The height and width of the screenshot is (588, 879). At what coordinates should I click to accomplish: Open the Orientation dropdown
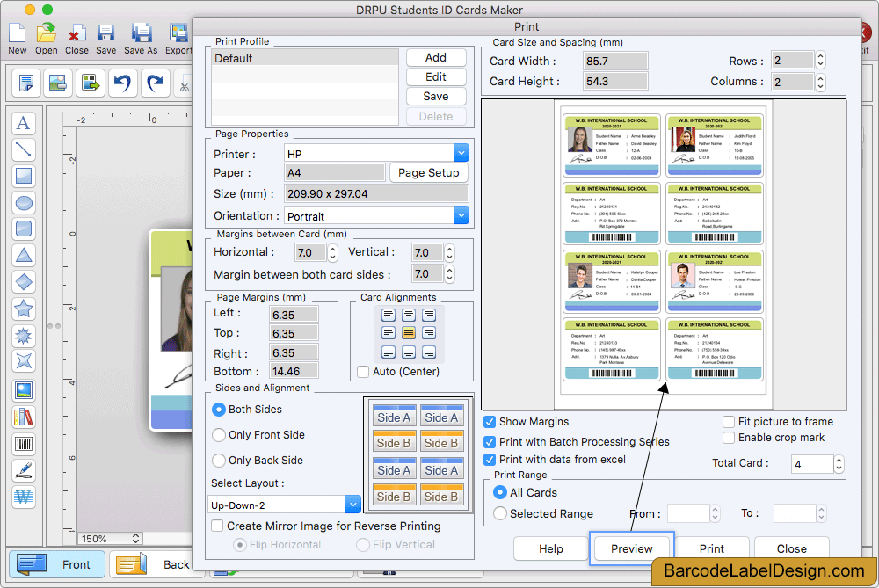[461, 215]
